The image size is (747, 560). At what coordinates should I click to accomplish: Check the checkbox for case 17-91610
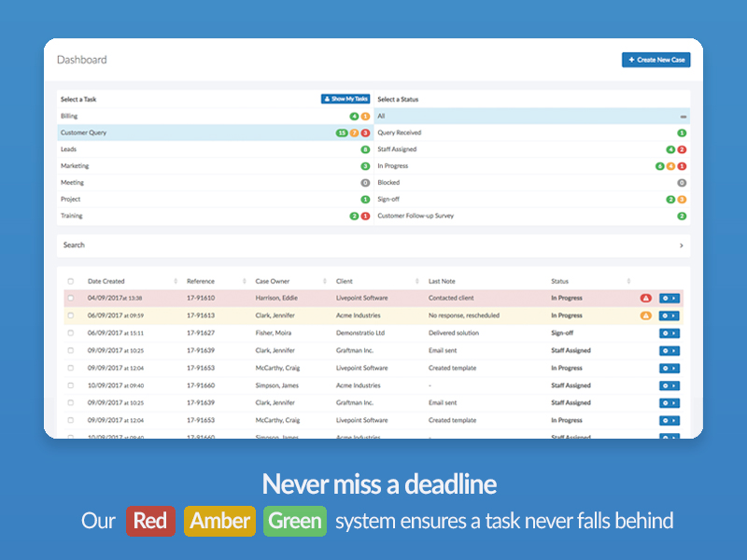72,298
